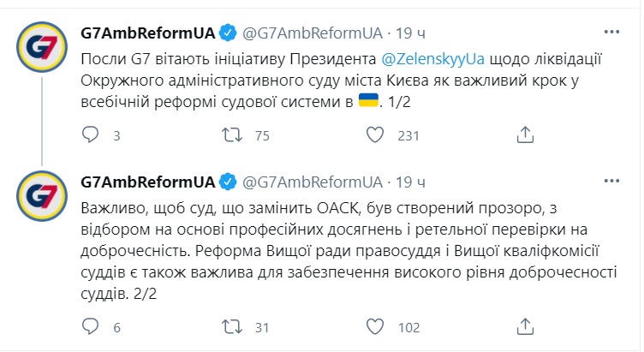
Task: Click the G7 avatar on first tweet
Action: (x=39, y=52)
